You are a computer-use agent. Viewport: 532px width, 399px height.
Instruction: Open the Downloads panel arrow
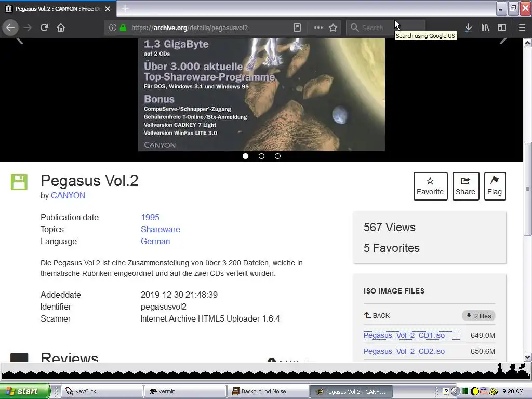(468, 28)
